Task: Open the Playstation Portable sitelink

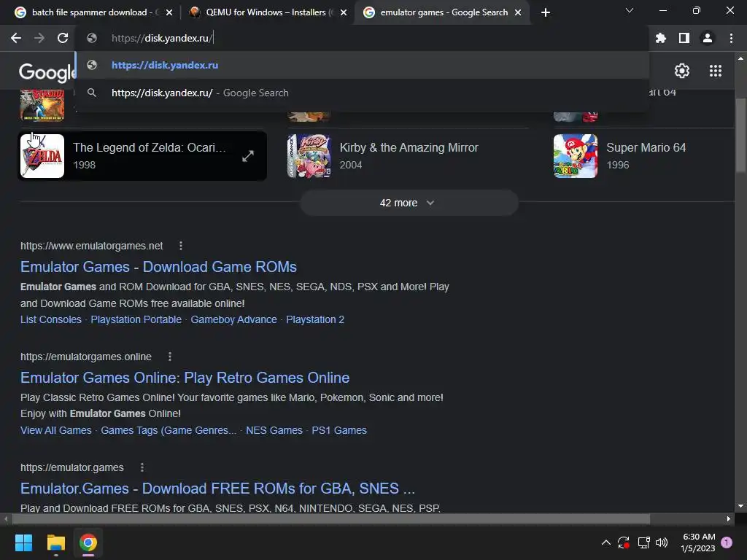Action: (136, 319)
